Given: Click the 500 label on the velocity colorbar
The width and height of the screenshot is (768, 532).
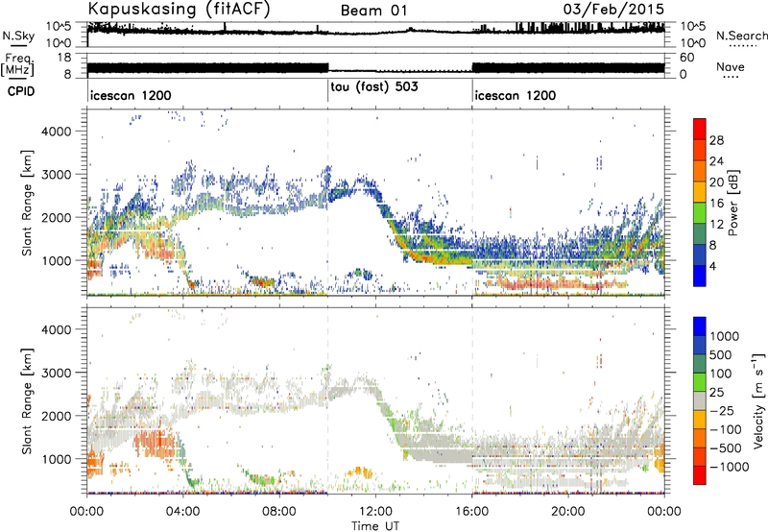Looking at the screenshot, I should (x=720, y=355).
